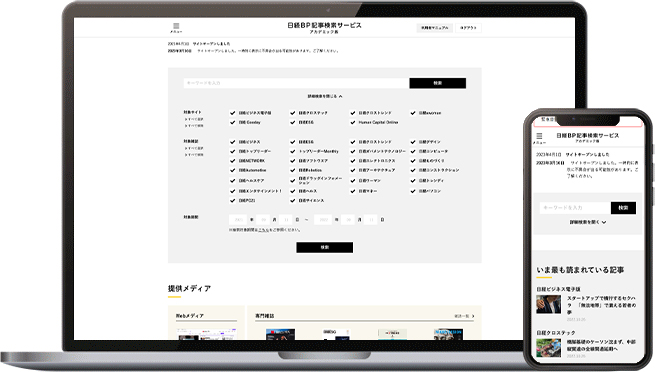Focus the keyword input field on the laptop
655x372 pixels.
(296, 83)
